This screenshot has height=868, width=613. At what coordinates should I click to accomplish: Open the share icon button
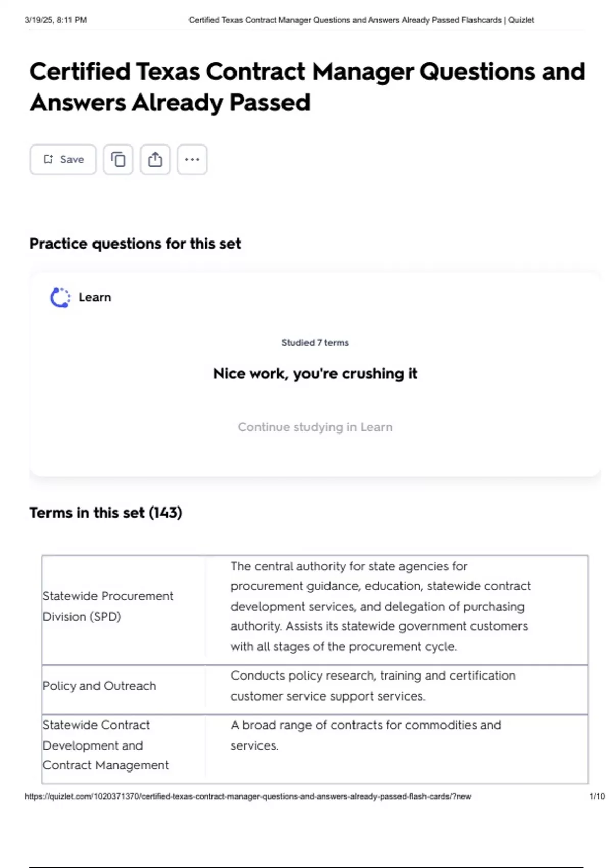(155, 159)
